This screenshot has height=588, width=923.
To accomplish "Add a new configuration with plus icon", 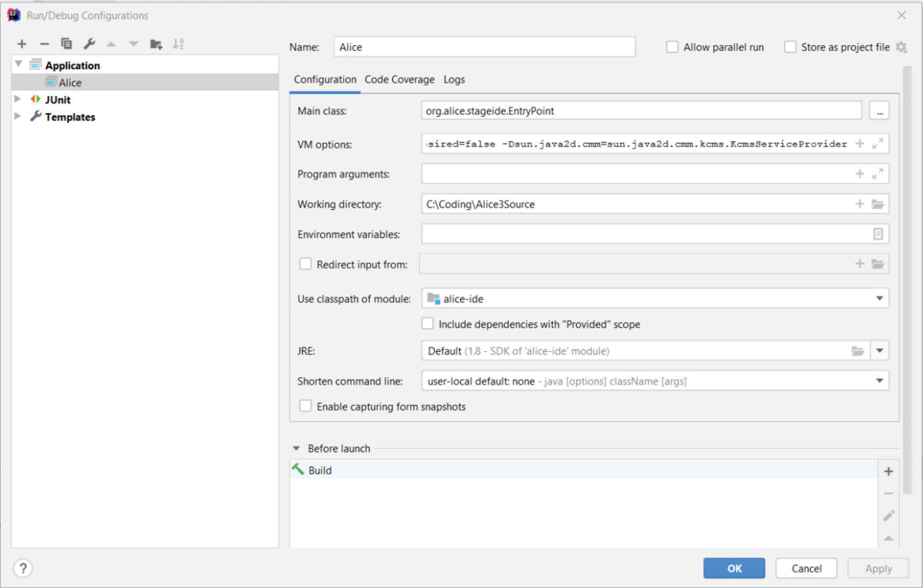I will click(x=22, y=44).
